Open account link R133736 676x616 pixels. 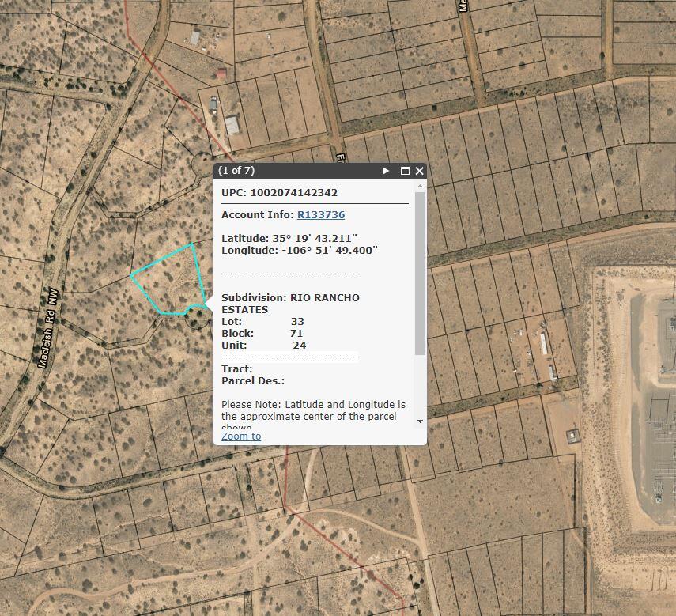(x=321, y=214)
